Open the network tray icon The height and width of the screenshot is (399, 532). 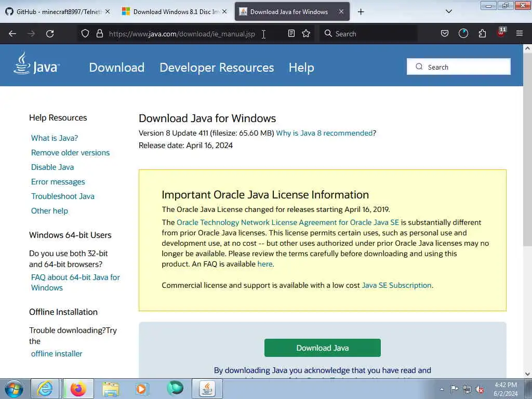[x=467, y=390]
